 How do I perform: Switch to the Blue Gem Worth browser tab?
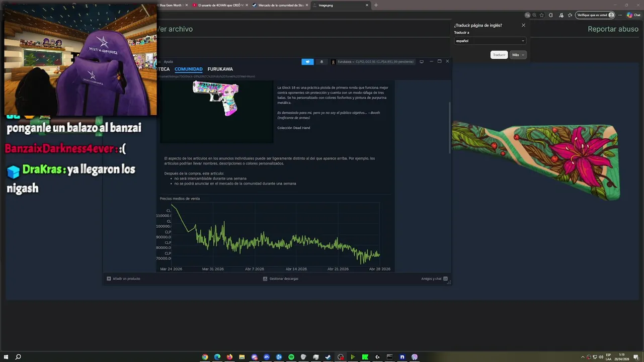tap(172, 5)
